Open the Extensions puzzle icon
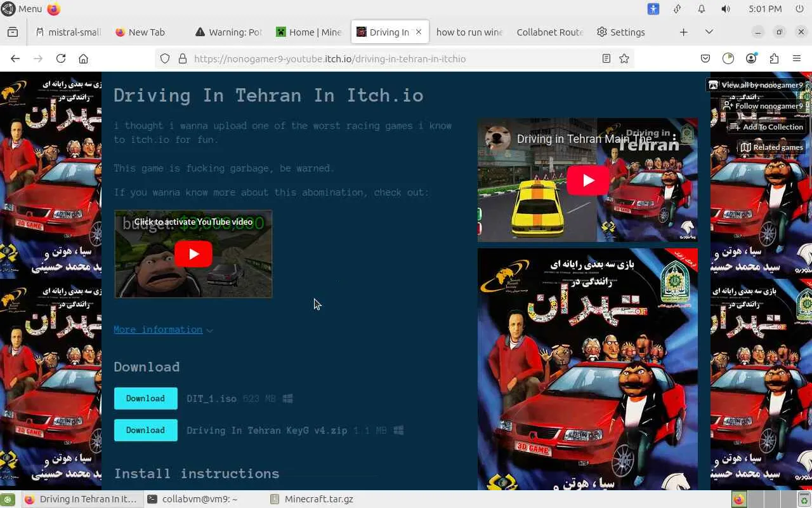The image size is (812, 508). pos(774,58)
